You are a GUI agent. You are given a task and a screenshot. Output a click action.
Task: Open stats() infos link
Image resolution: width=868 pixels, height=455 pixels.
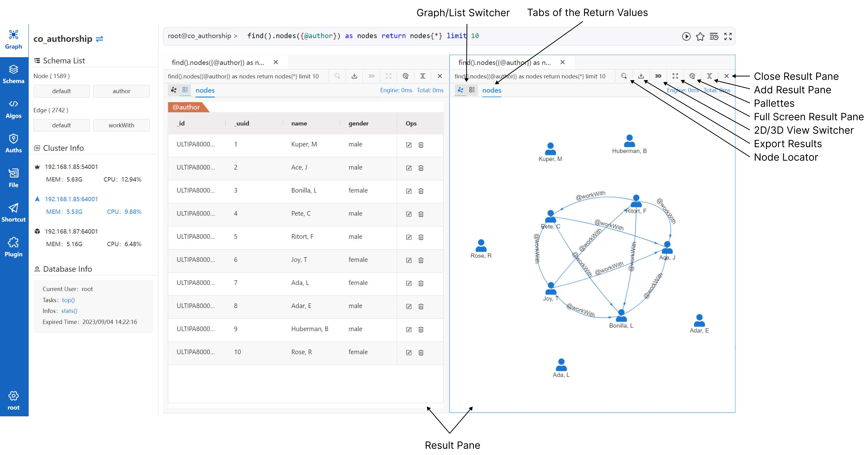[69, 311]
